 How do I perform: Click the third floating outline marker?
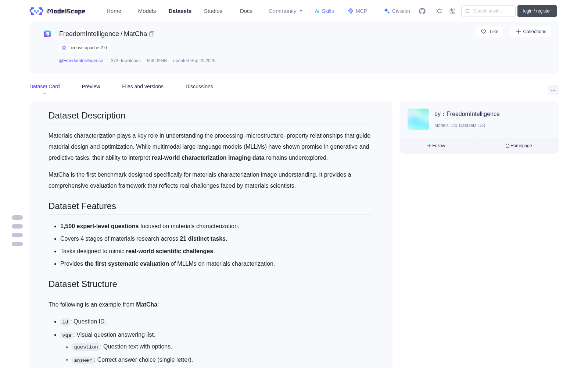[x=17, y=235]
